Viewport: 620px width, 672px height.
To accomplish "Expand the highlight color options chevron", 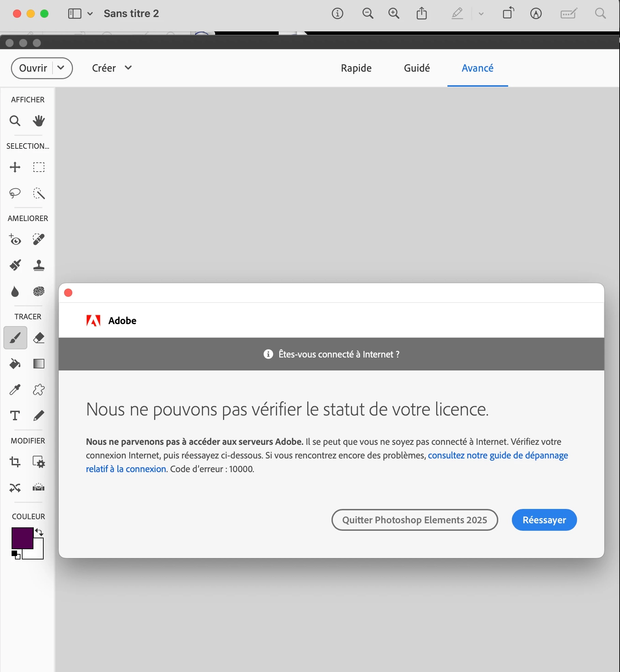I will coord(481,14).
